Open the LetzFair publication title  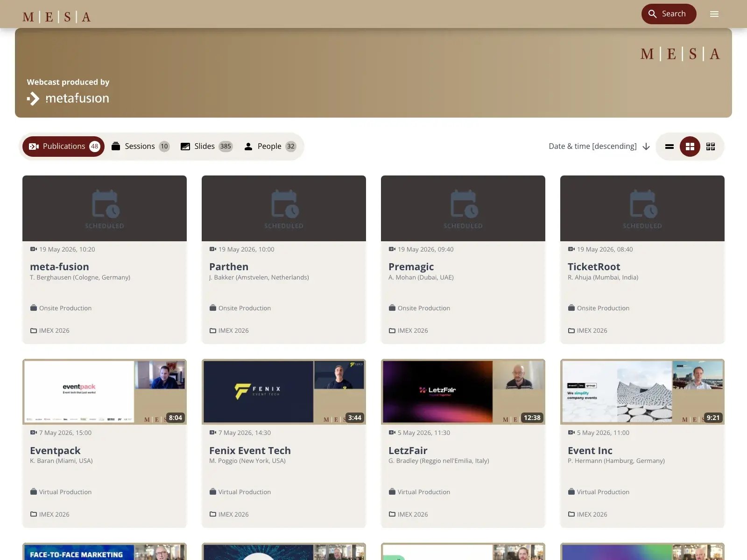point(408,451)
